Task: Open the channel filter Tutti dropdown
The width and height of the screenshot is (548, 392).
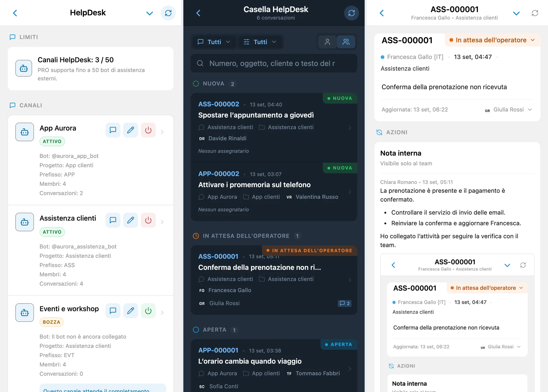Action: tap(214, 42)
